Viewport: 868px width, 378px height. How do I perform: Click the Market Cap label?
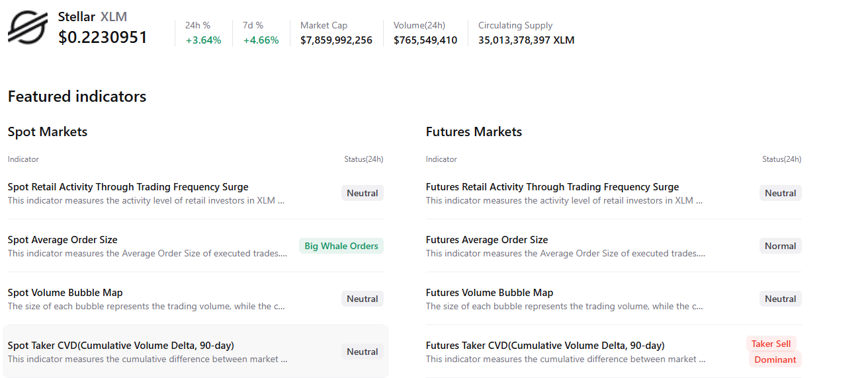point(324,25)
